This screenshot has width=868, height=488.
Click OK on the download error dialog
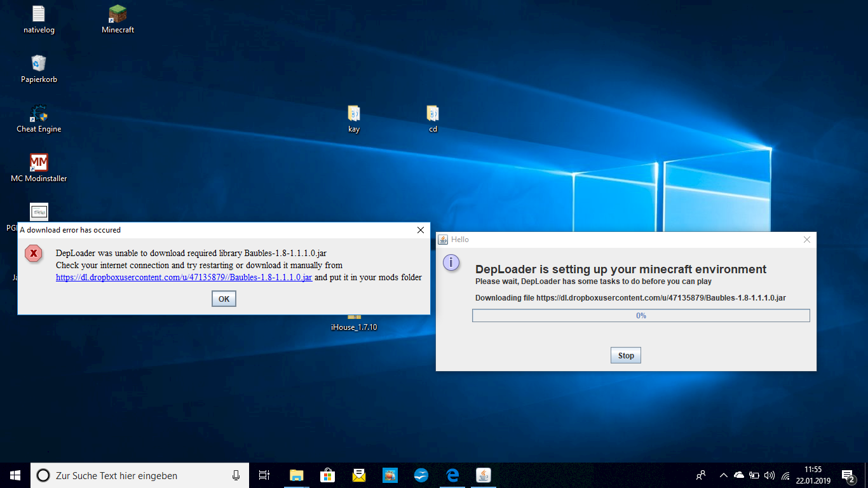pyautogui.click(x=224, y=299)
